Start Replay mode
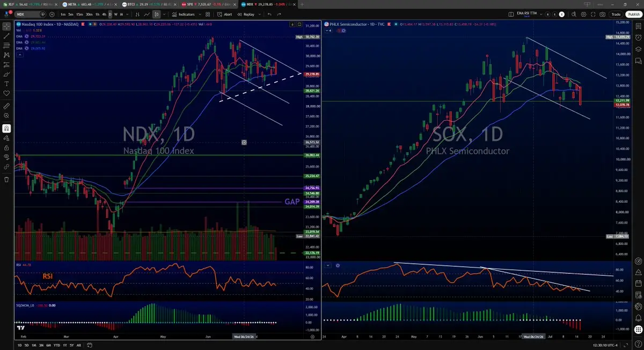 click(x=246, y=14)
